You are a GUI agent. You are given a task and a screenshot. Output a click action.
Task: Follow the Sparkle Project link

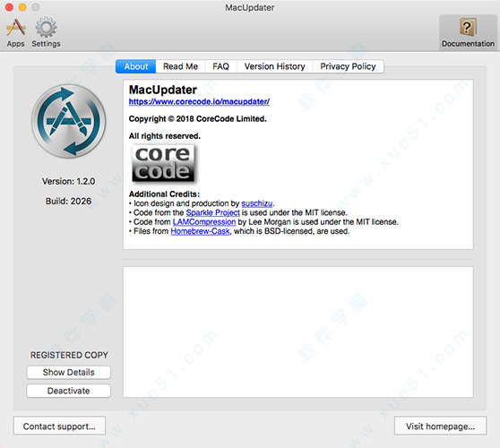[212, 212]
